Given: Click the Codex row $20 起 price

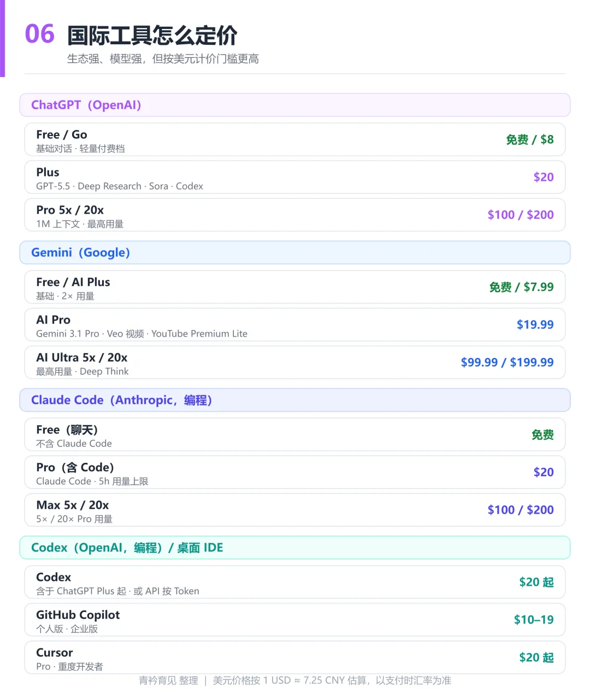Looking at the screenshot, I should 536,582.
